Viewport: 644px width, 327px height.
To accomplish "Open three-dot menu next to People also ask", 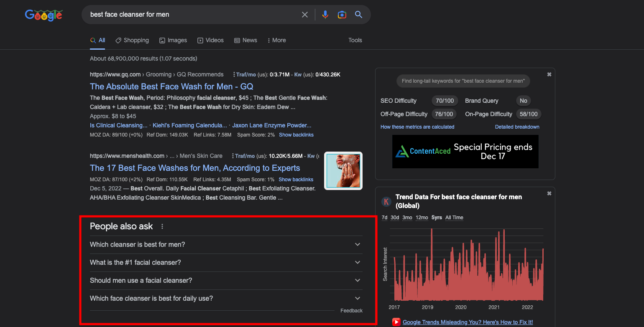I will [162, 226].
